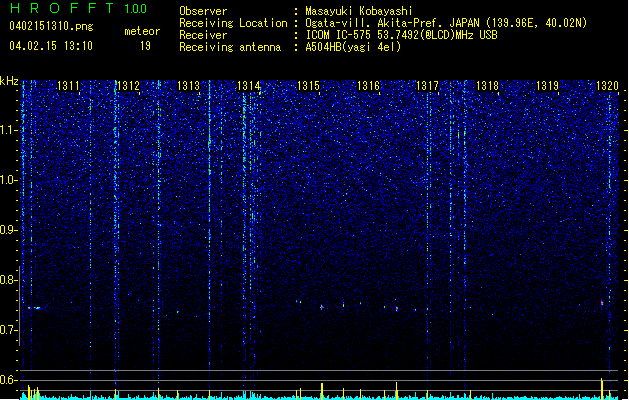This screenshot has width=629, height=400.
Task: Click time marker 1320
Action: pyautogui.click(x=607, y=85)
